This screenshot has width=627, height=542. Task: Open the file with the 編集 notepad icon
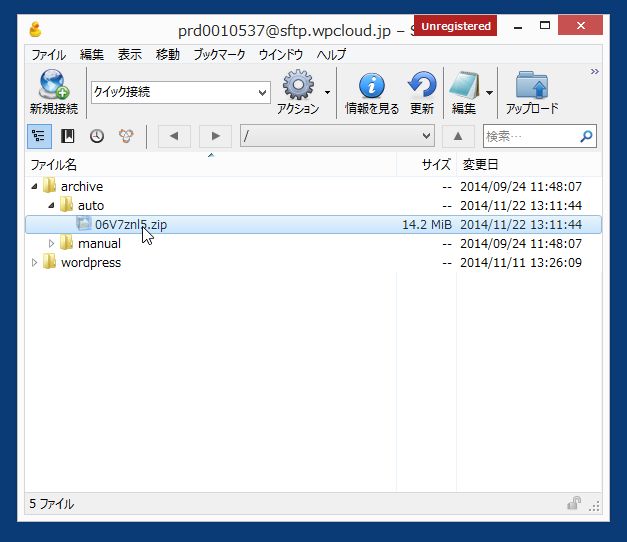[464, 93]
